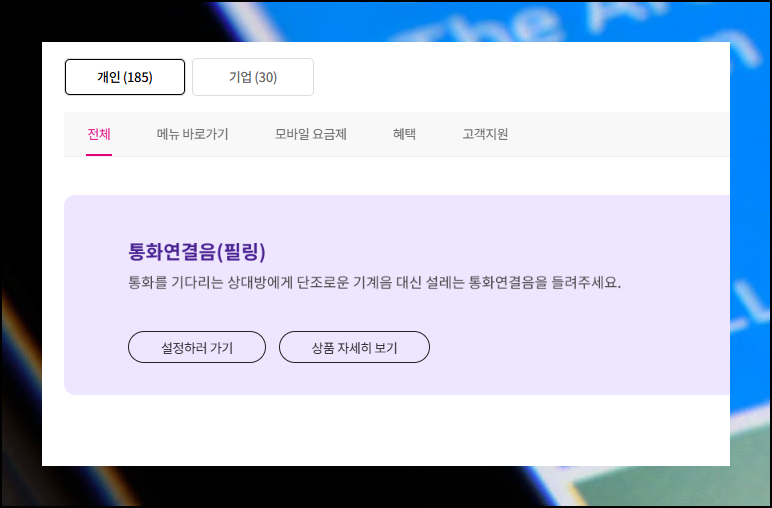Image resolution: width=772 pixels, height=508 pixels.
Task: Show the 모바일 요금제 tab
Action: tap(311, 134)
